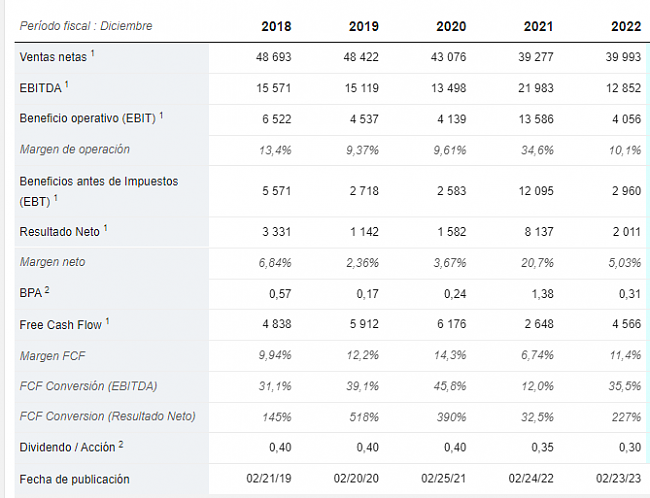Image resolution: width=650 pixels, height=498 pixels.
Task: Click 'Beneficios antes de Impuestos' label
Action: click(x=99, y=181)
